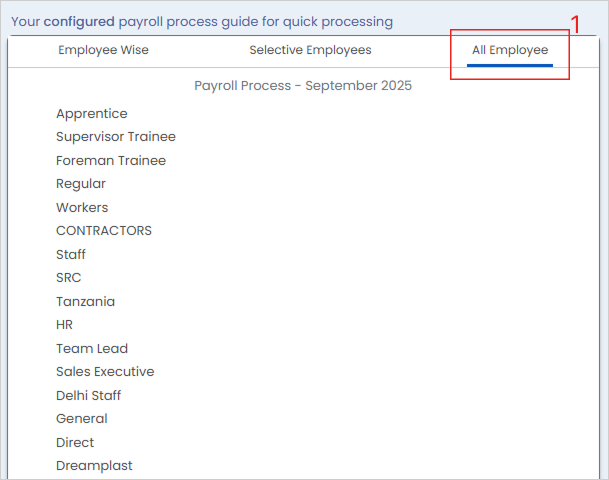Click the Workers payroll group
This screenshot has height=480, width=609.
tap(82, 208)
